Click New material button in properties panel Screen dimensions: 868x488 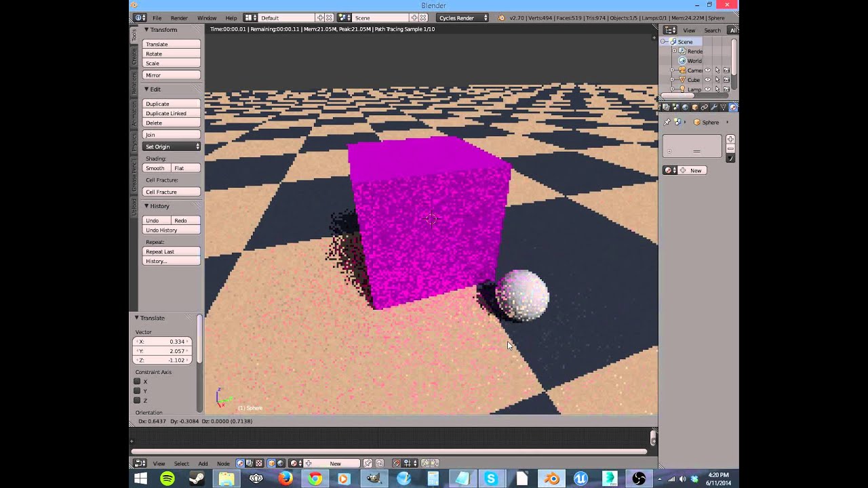click(692, 170)
